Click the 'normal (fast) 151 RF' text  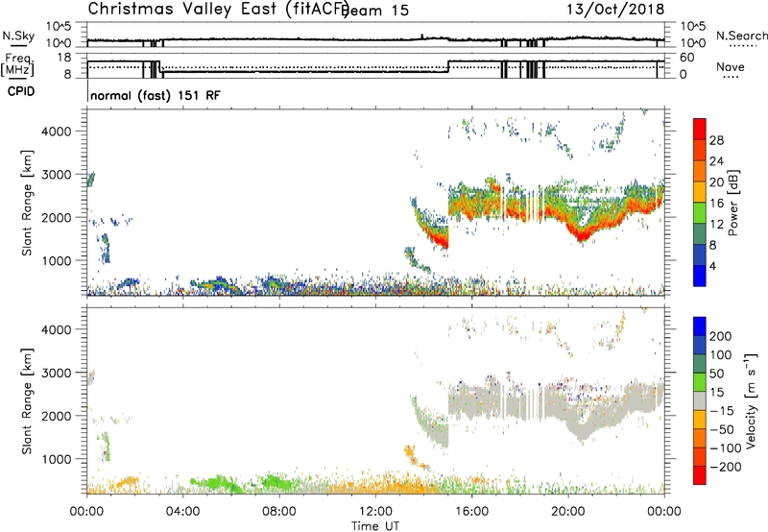point(156,95)
